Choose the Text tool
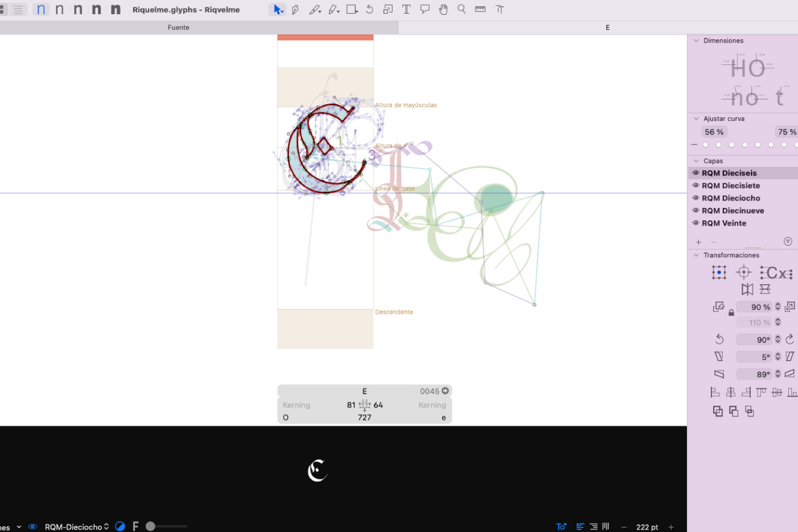Image resolution: width=798 pixels, height=532 pixels. point(406,10)
